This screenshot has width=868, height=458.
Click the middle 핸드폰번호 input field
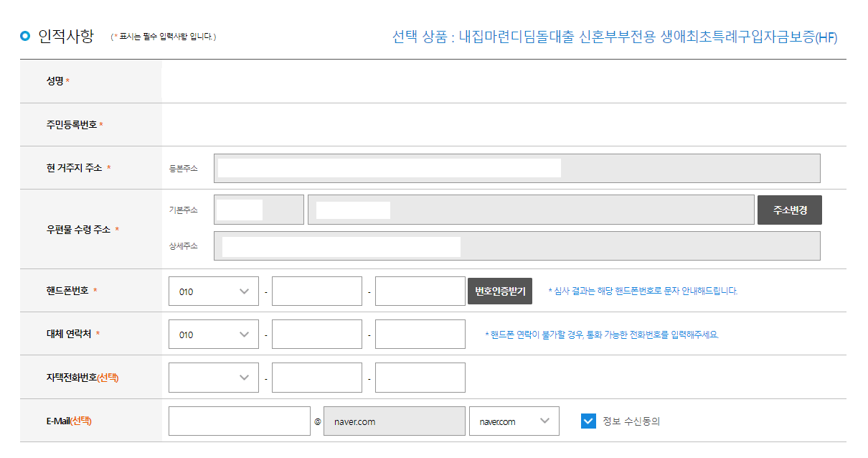[316, 291]
